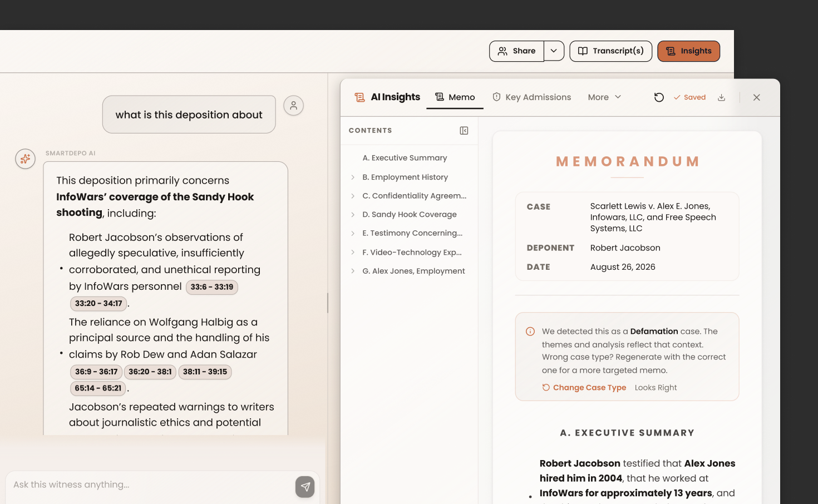
Task: Go to A. Executive Summary in contents
Action: (x=405, y=158)
